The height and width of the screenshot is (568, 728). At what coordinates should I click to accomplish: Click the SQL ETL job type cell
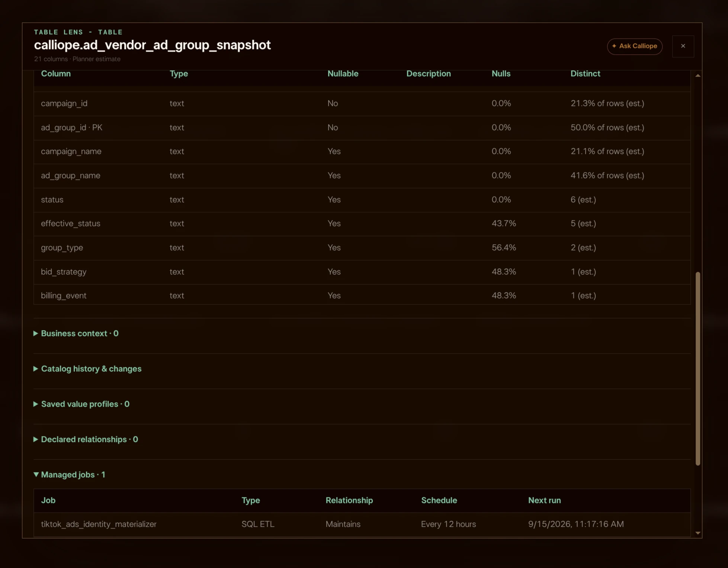(258, 524)
